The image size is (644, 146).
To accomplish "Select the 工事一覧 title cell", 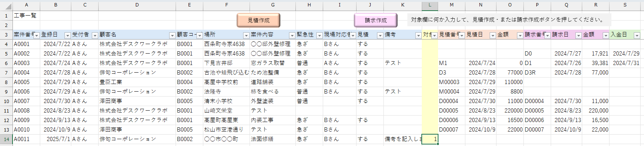I will coord(26,16).
